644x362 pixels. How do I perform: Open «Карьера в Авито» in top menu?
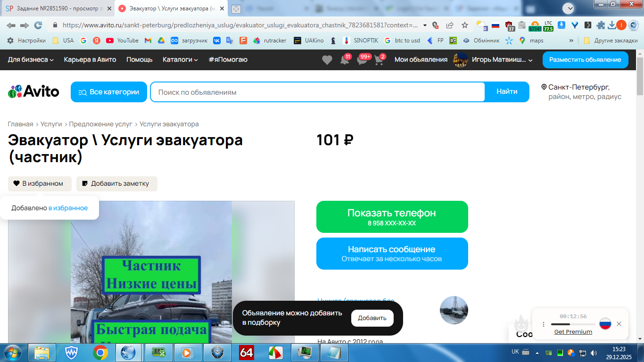tap(90, 60)
